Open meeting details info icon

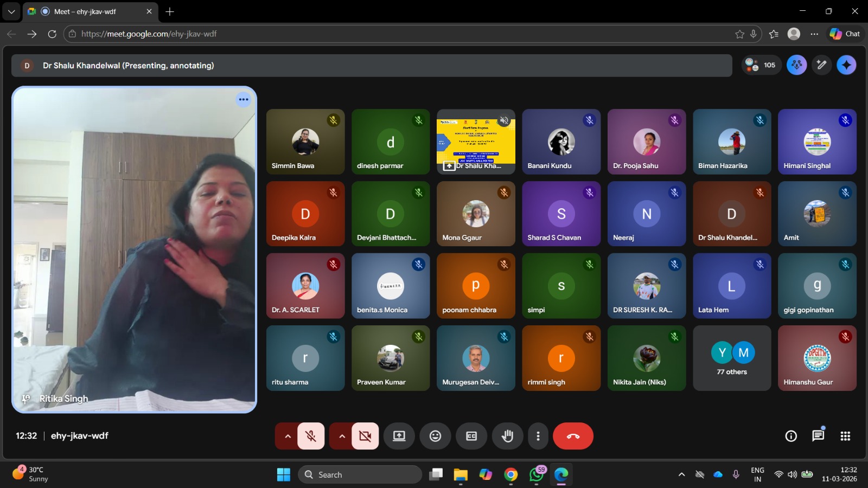[791, 436]
